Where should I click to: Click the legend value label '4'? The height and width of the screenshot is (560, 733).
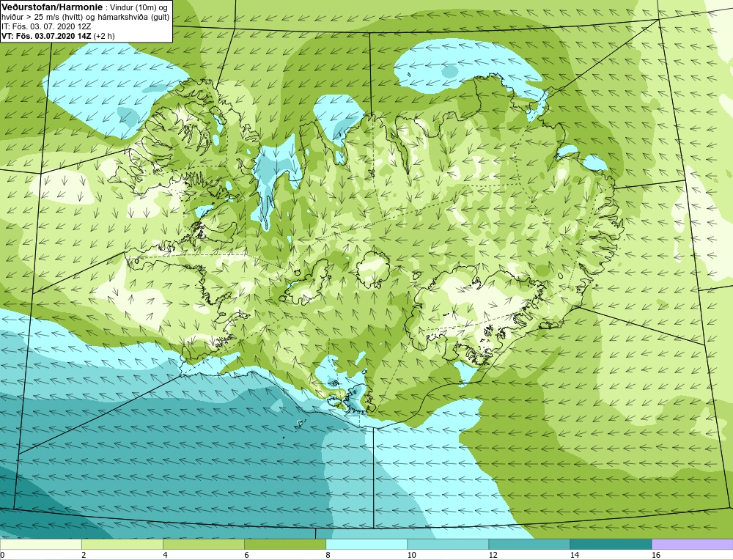pyautogui.click(x=165, y=555)
